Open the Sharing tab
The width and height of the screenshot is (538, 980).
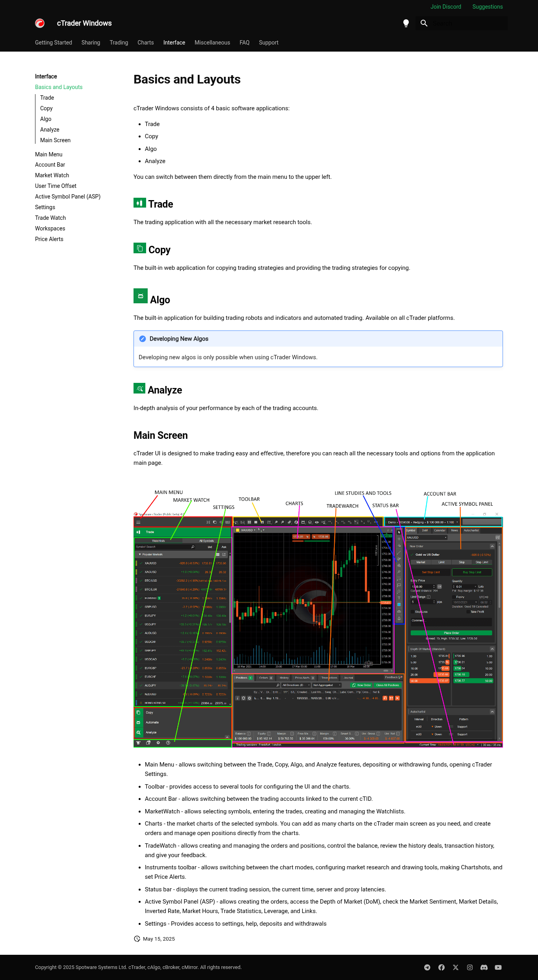91,43
